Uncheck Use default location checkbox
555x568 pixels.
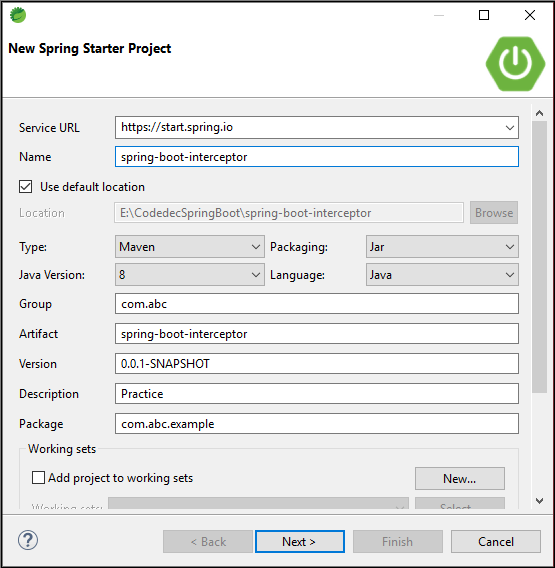pos(25,187)
